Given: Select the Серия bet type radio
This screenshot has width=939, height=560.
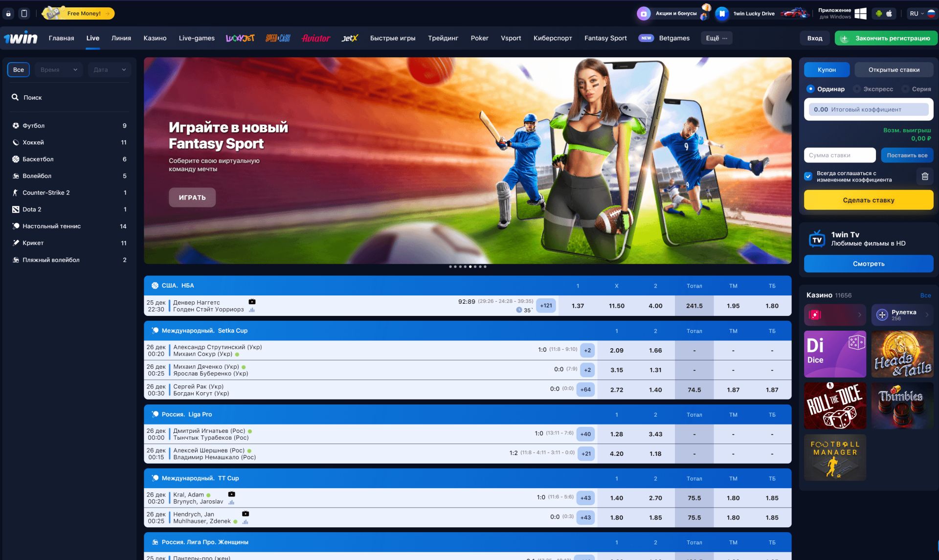Looking at the screenshot, I should point(905,89).
